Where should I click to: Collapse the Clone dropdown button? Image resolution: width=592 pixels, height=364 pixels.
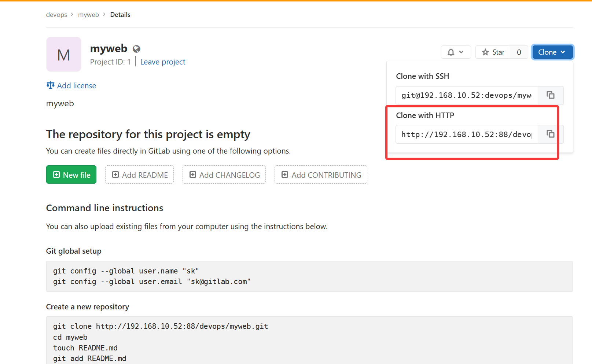[x=552, y=52]
